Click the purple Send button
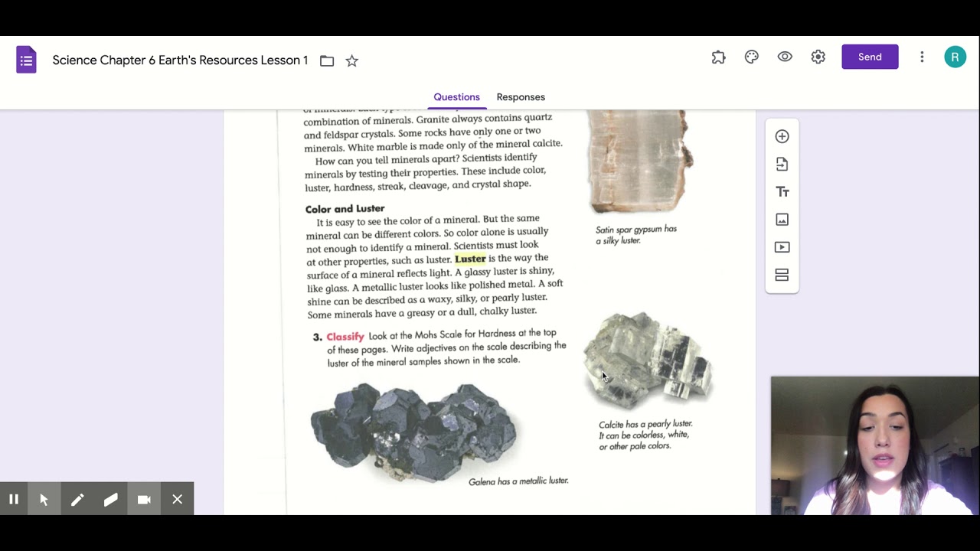 (x=870, y=57)
